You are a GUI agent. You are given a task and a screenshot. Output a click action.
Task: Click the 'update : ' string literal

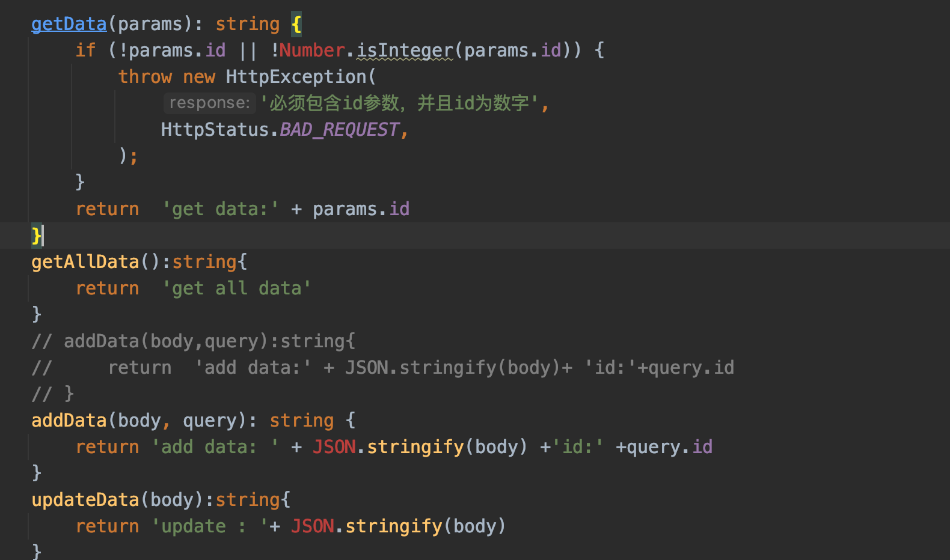(209, 526)
